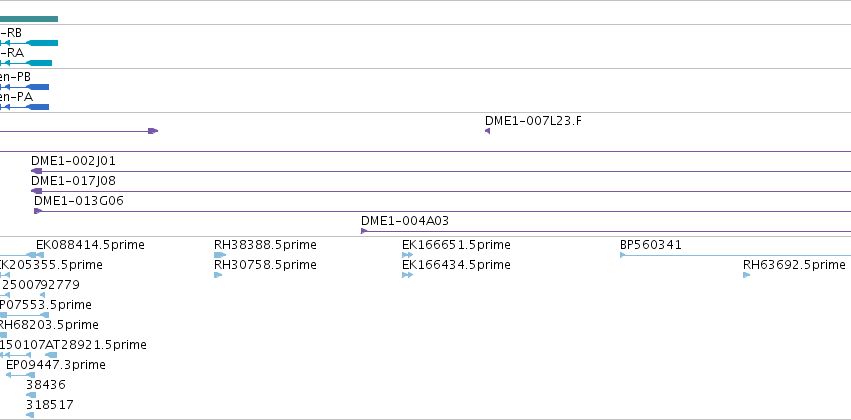Click the DME1-002J01 BAC feature line
Screen dimensions: 851x420
pos(441,171)
